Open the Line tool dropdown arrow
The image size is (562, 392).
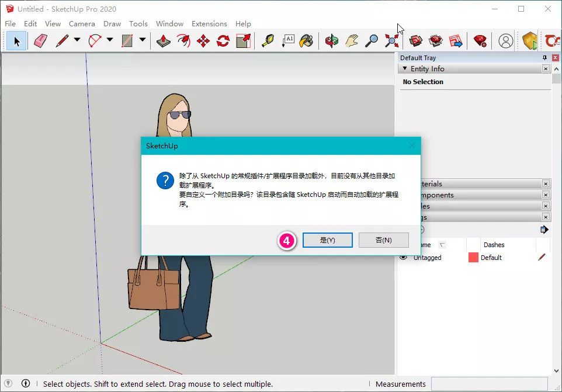coord(77,40)
